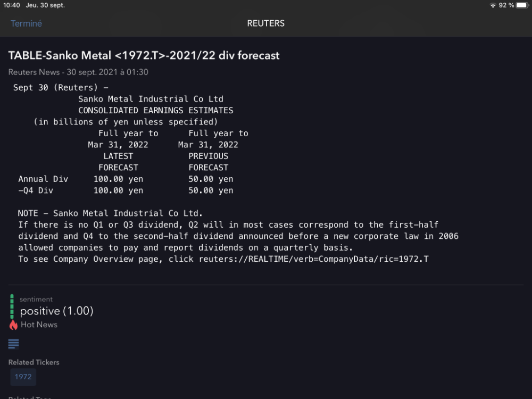Screen dimensions: 532x399
Task: Tap the Sanko Metal article headline
Action: click(x=144, y=55)
